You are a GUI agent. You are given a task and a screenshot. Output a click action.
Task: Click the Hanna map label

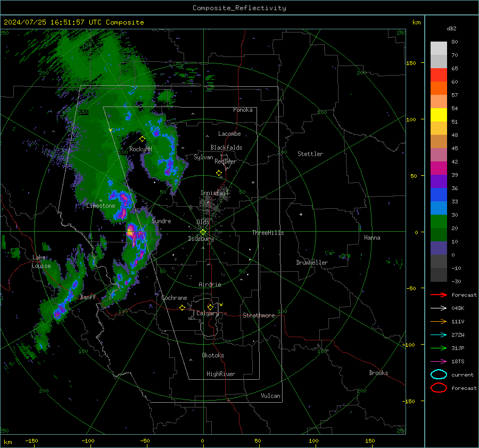click(x=372, y=238)
